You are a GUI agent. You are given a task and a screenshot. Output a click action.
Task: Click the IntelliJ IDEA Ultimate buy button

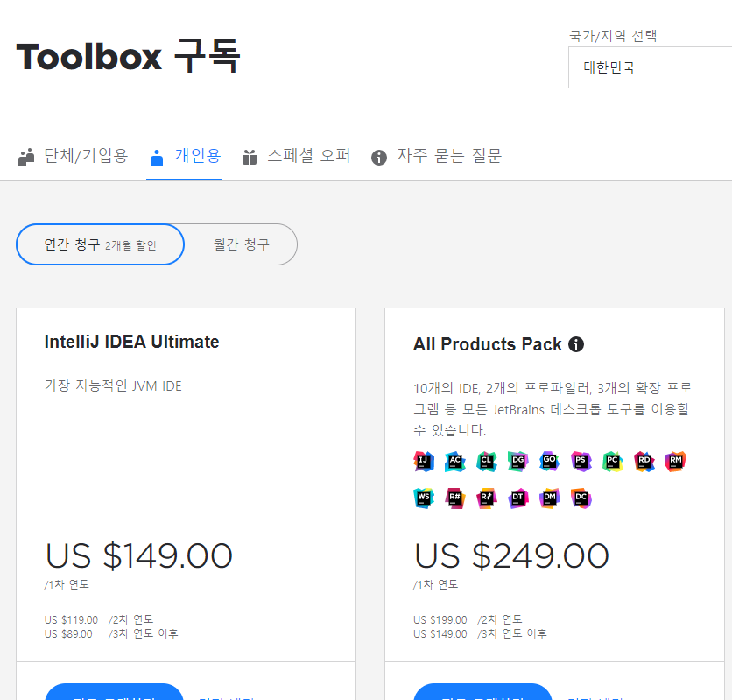(x=115, y=692)
